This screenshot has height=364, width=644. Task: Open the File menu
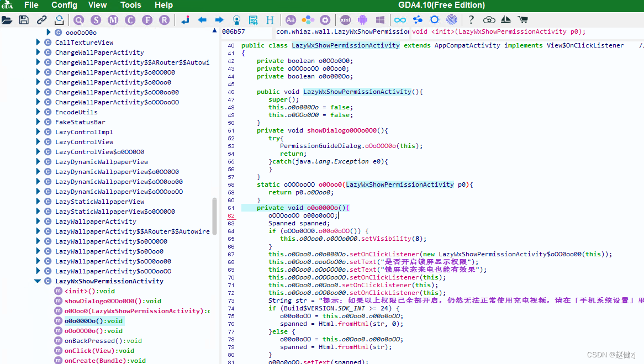(31, 5)
